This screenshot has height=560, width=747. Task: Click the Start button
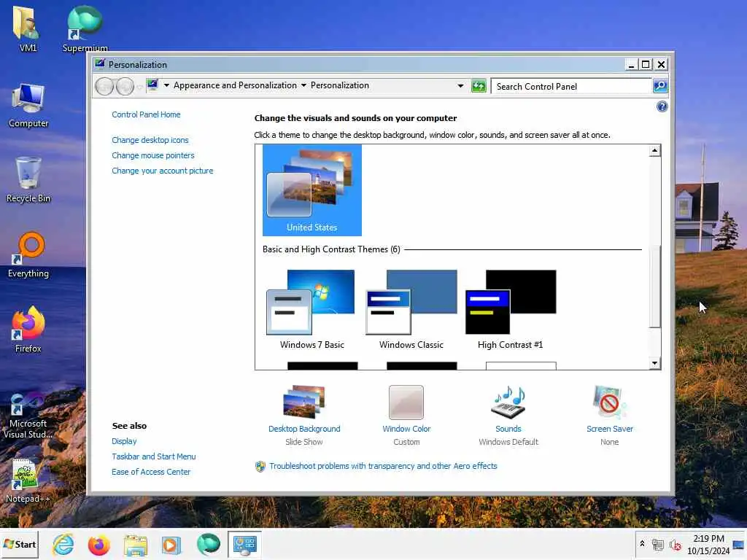click(20, 544)
